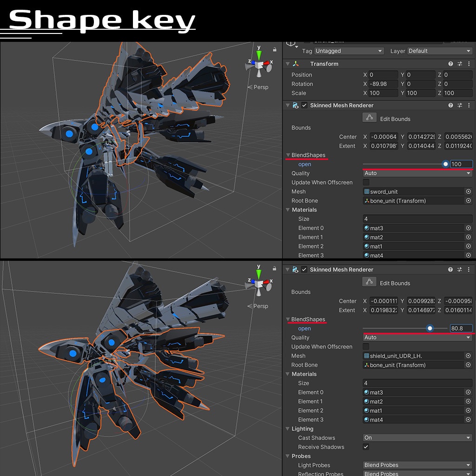Collapse the lower BlendShapes foldout
Screen dimensions: 476x476
tap(288, 319)
